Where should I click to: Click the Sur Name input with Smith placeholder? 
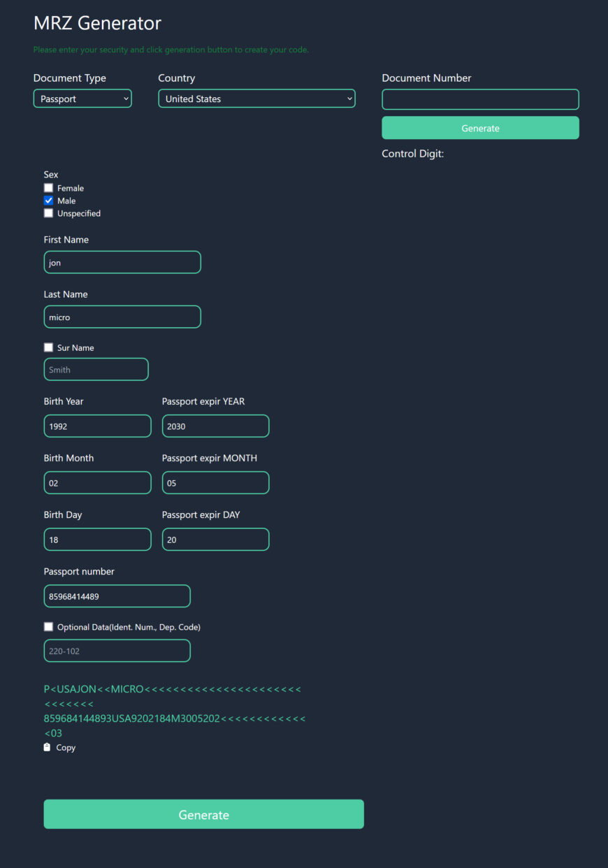96,370
